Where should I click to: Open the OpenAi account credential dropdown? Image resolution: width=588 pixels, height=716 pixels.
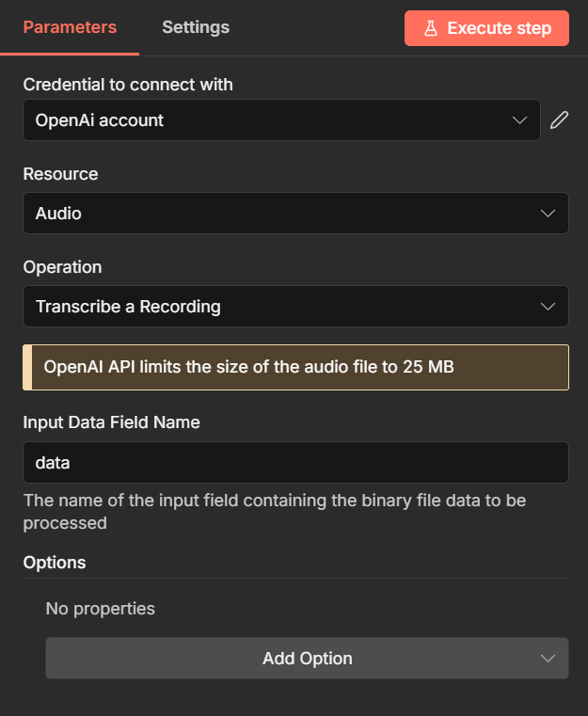273,120
